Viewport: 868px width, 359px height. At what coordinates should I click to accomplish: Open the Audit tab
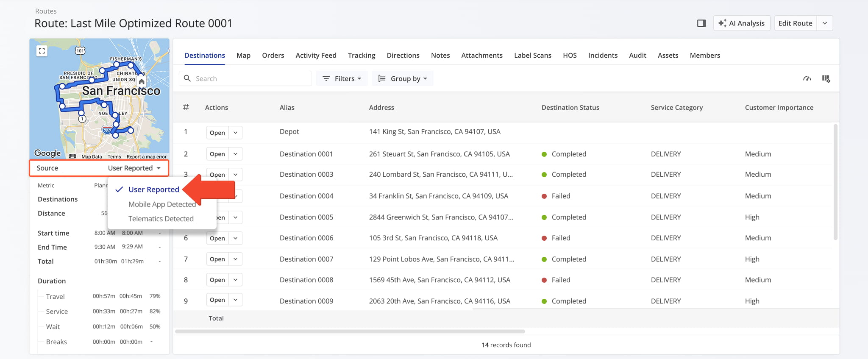tap(637, 56)
